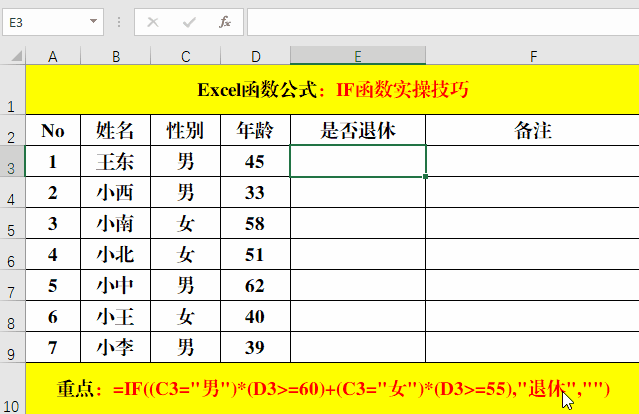
Task: Click the Enter checkmark icon in formula bar
Action: click(189, 21)
